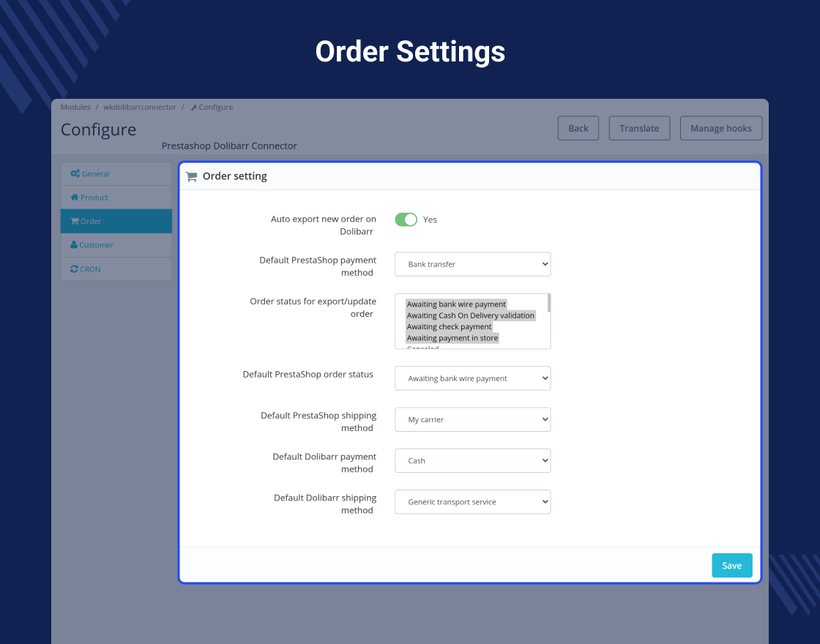Screen dimensions: 820x644
Task: Select the Order tab in sidebar
Action: point(116,221)
